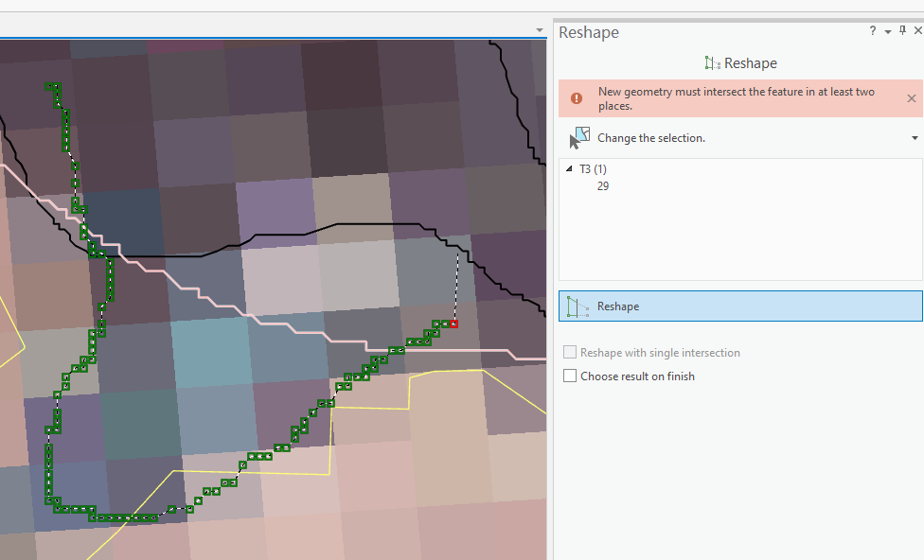Click the Reshape icon in the pane header
This screenshot has height=560, width=924.
pyautogui.click(x=713, y=63)
